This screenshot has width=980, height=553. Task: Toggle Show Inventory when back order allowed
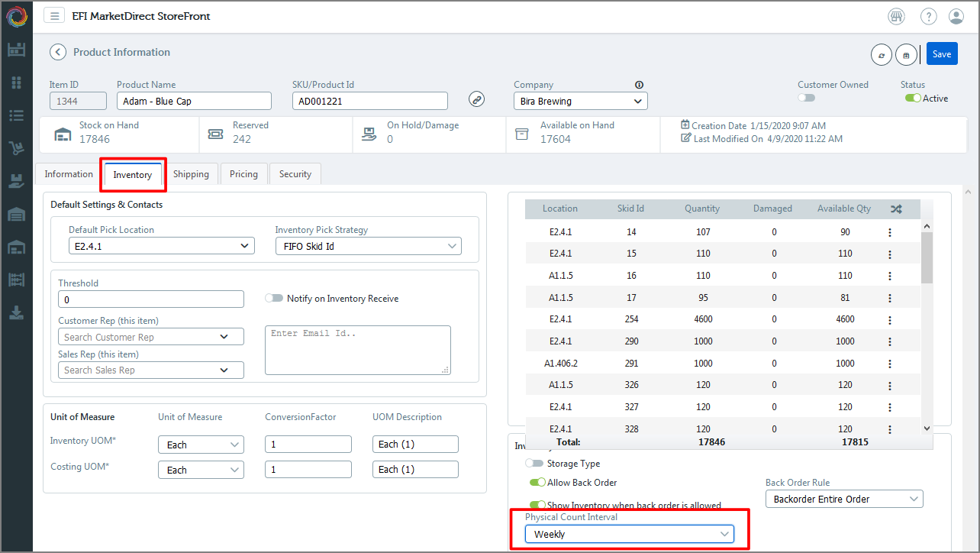537,505
